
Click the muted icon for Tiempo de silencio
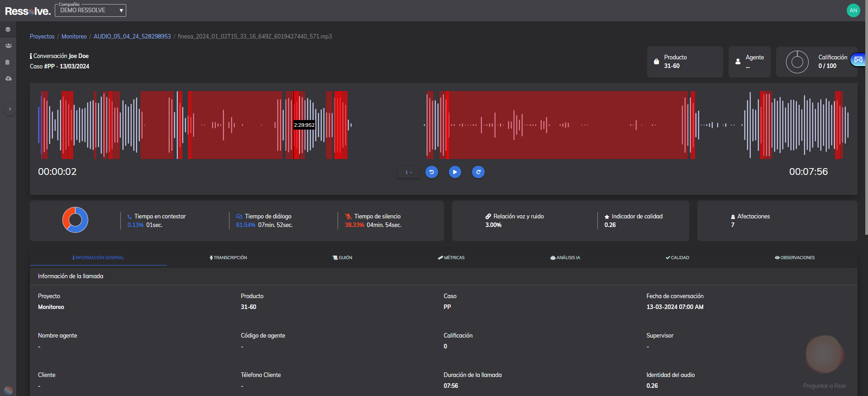348,217
